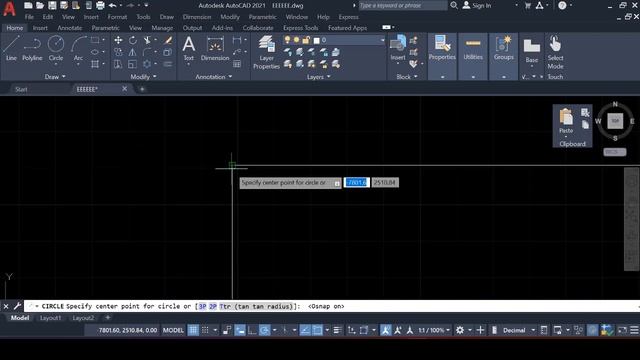Select the Polyline tool
This screenshot has width=640, height=360.
[32, 48]
